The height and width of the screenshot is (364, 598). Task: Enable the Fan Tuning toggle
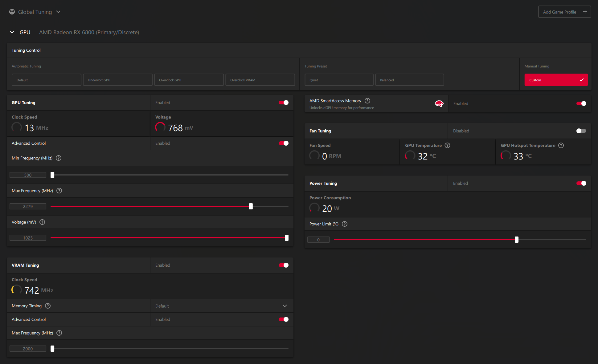(581, 131)
